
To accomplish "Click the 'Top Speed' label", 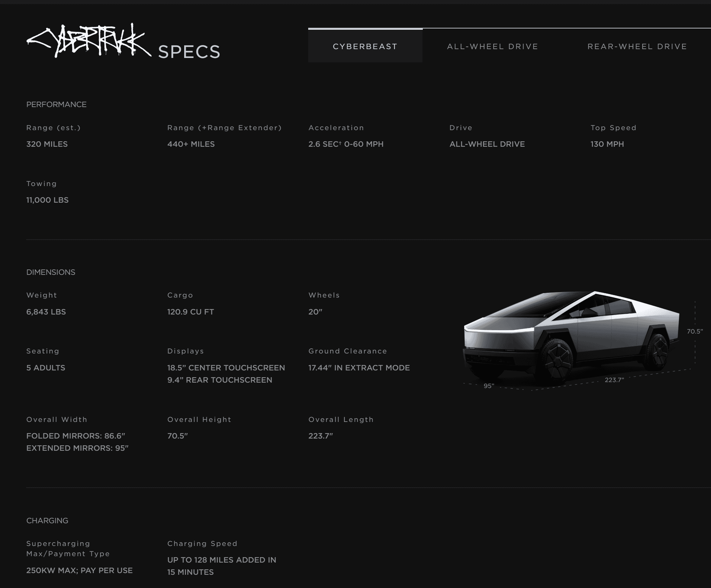I will 613,128.
